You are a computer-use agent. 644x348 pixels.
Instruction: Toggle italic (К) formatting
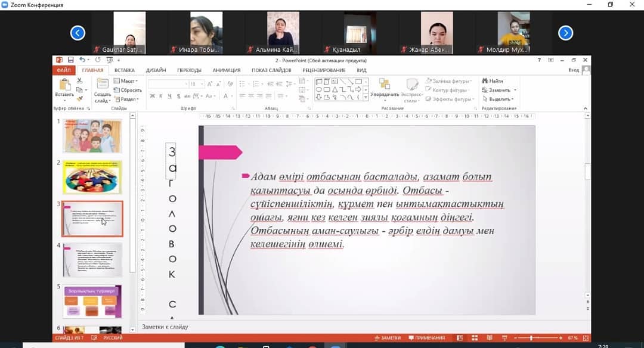pyautogui.click(x=161, y=96)
